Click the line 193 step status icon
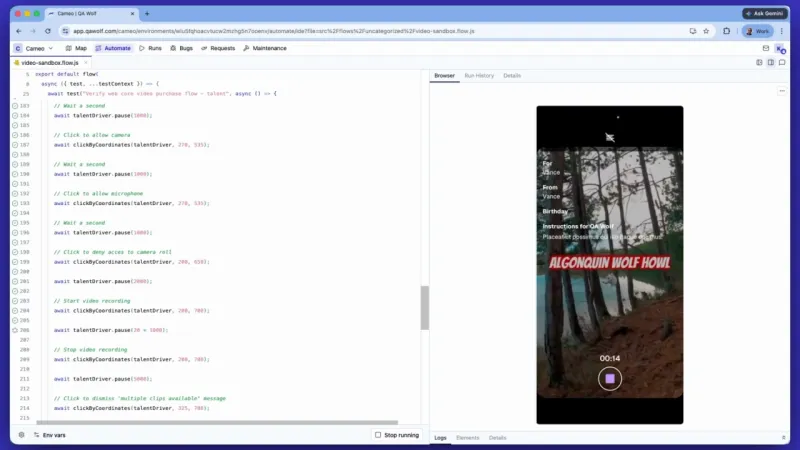800x450 pixels. (x=15, y=204)
